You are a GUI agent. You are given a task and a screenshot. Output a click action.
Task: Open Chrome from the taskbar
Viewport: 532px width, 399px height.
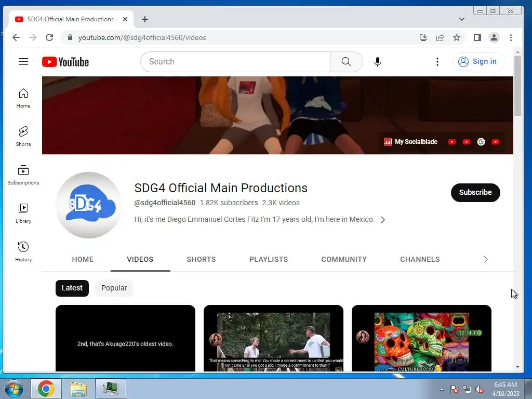[46, 389]
